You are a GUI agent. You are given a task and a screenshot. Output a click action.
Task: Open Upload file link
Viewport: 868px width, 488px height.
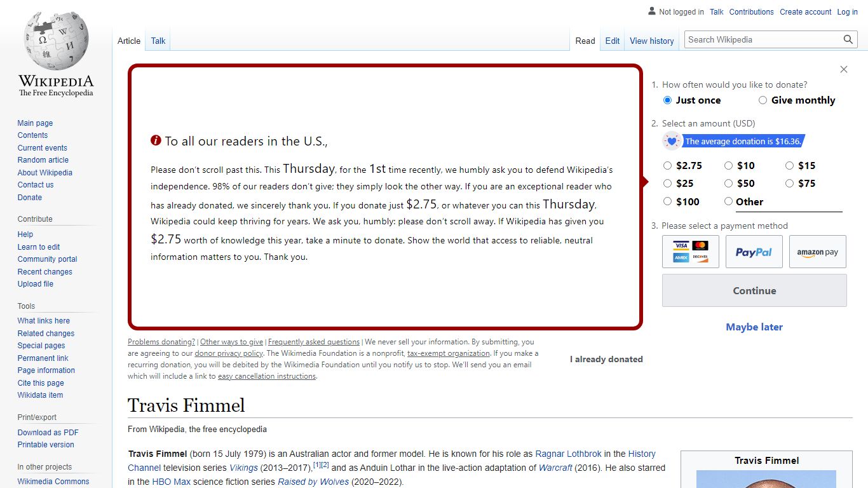(x=36, y=284)
